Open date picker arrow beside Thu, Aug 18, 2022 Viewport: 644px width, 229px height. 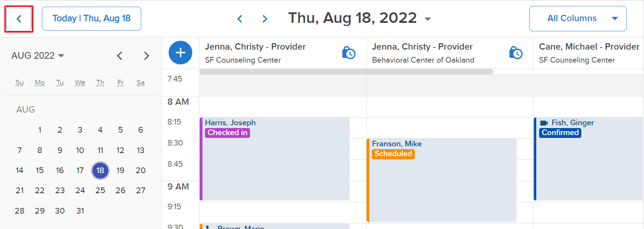(x=428, y=19)
